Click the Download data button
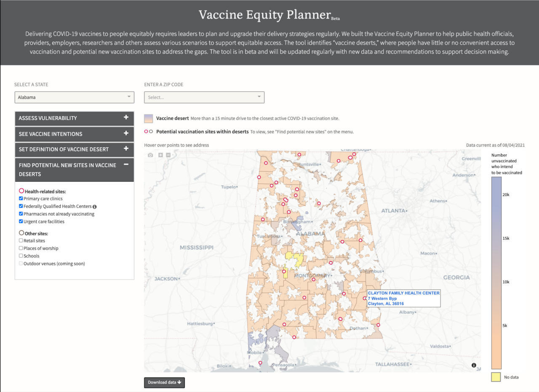The image size is (539, 392). tap(164, 382)
